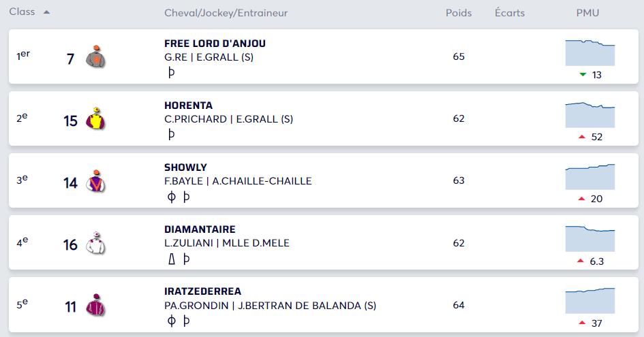The width and height of the screenshot is (644, 337).
Task: Click the red up arrow beside odds 6.3
Action: pyautogui.click(x=582, y=261)
